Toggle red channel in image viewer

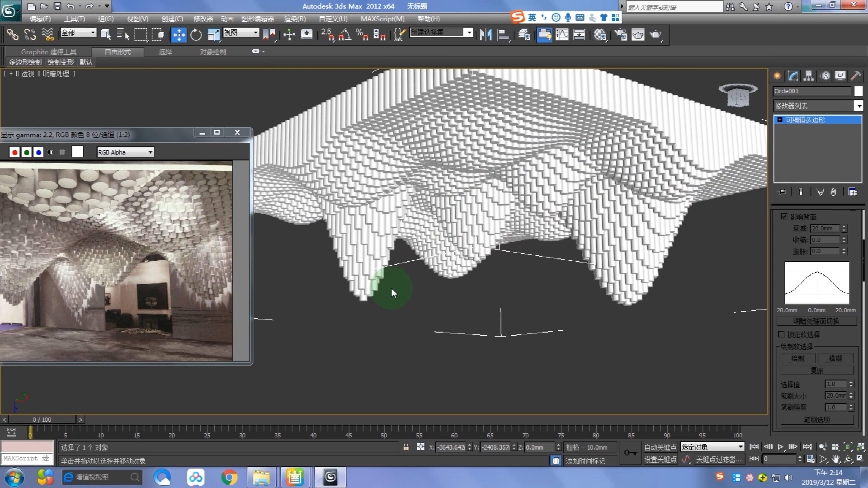click(x=14, y=152)
